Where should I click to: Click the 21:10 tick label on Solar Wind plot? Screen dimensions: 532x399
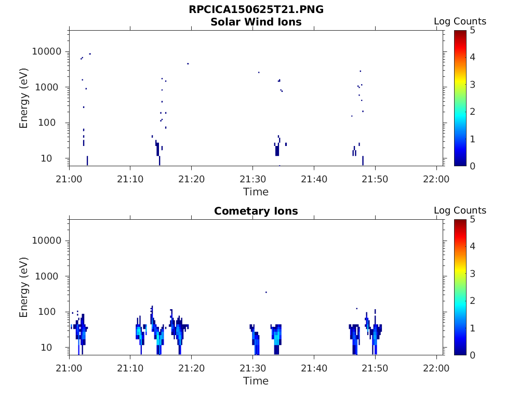[x=130, y=179]
